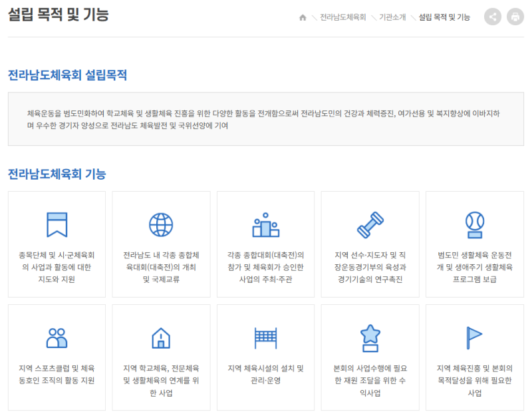Viewport: 532px width, 416px height.
Task: Click the dumbbell icon
Action: [x=370, y=225]
